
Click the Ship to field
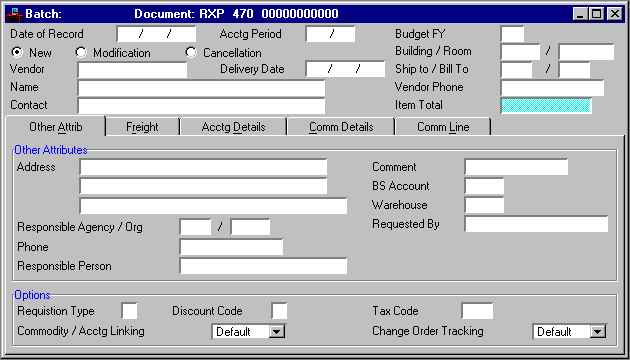tap(516, 70)
